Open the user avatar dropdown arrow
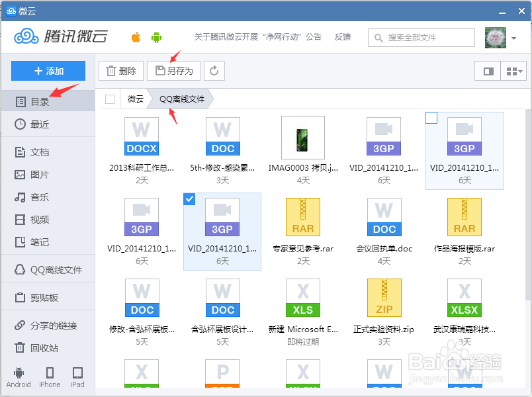This screenshot has height=397, width=532. tap(513, 38)
